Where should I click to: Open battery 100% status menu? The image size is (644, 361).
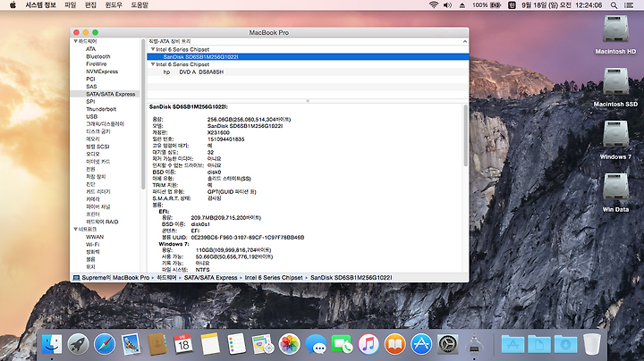[487, 5]
